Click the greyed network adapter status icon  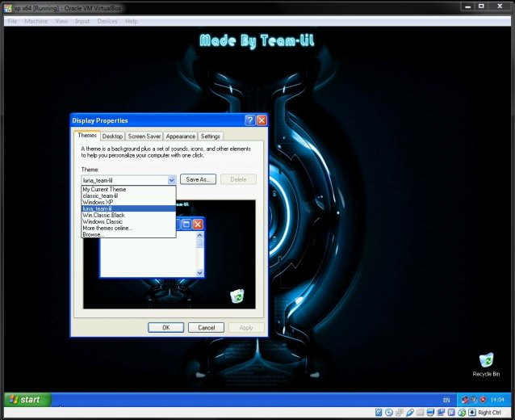point(400,412)
